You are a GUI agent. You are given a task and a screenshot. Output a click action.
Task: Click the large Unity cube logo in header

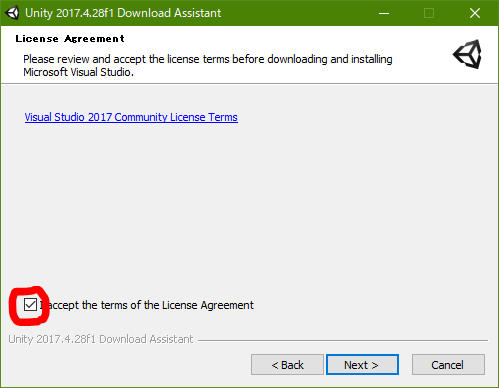[x=467, y=54]
